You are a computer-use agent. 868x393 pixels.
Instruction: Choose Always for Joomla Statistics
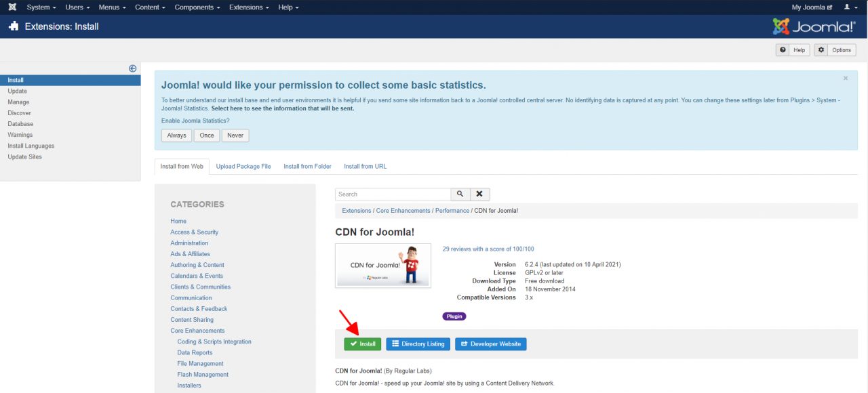[x=176, y=136]
